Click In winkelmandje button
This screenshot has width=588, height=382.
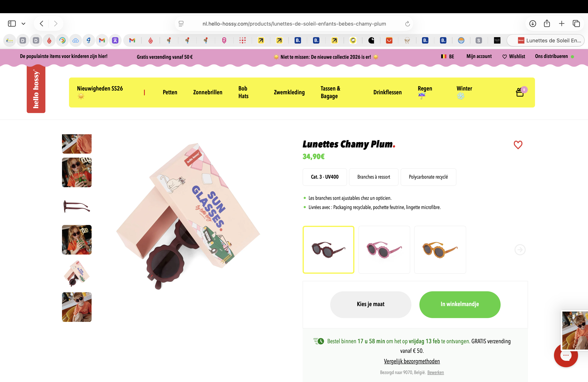point(460,304)
